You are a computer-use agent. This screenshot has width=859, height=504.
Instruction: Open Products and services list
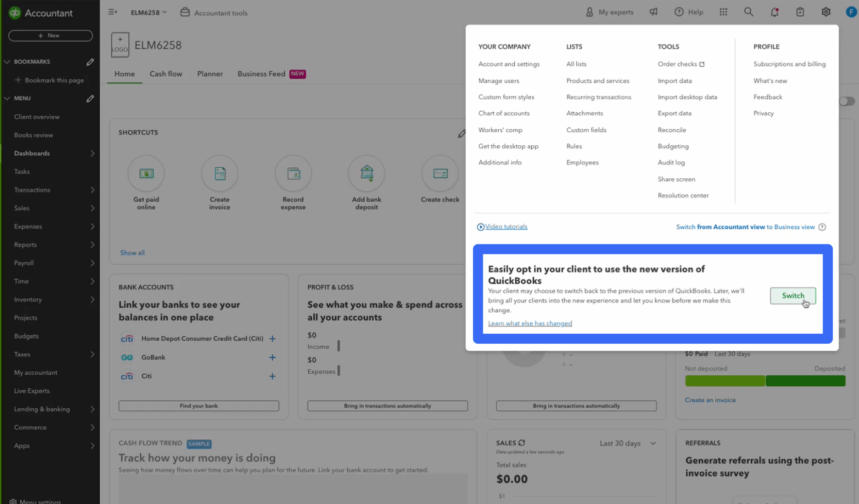597,81
